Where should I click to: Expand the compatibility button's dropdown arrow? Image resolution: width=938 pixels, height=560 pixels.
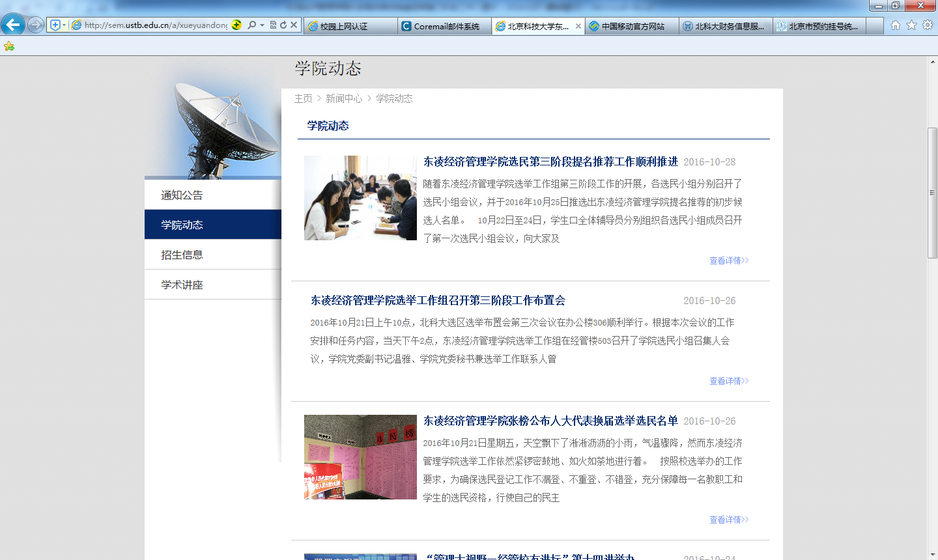click(x=64, y=25)
